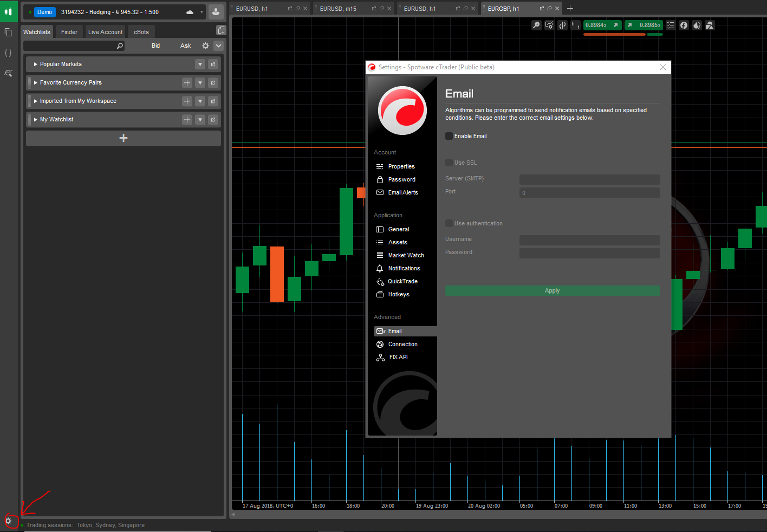Expand the Imported from My Workspace group
The width and height of the screenshot is (767, 532).
pyautogui.click(x=36, y=101)
